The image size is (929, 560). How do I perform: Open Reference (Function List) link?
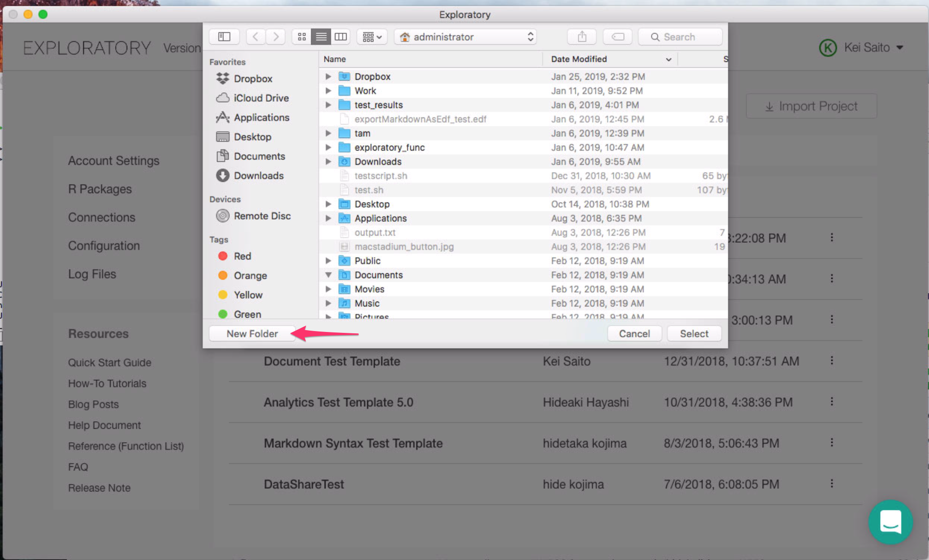click(126, 446)
